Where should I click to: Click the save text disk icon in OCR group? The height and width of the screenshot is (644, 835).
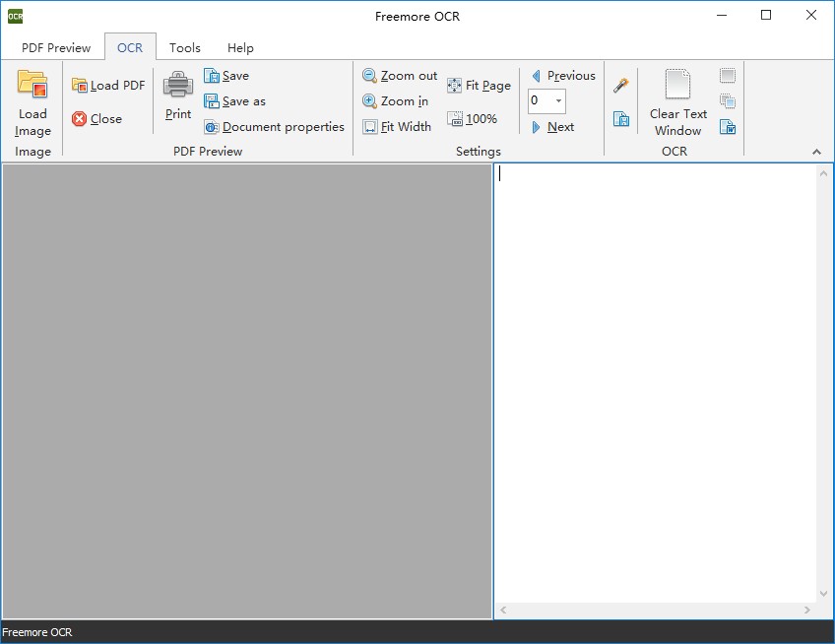click(620, 119)
